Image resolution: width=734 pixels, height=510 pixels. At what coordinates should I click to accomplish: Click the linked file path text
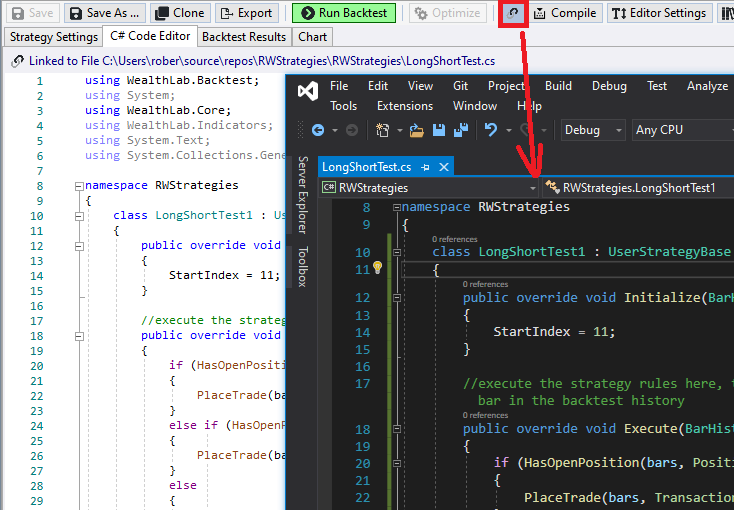[x=262, y=61]
